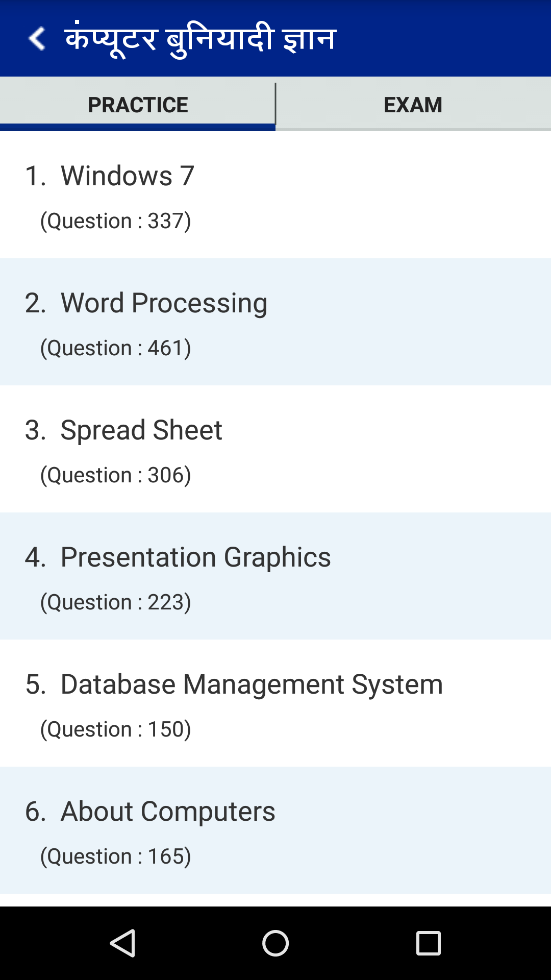Open the recent apps square button
The height and width of the screenshot is (980, 551).
[x=428, y=943]
